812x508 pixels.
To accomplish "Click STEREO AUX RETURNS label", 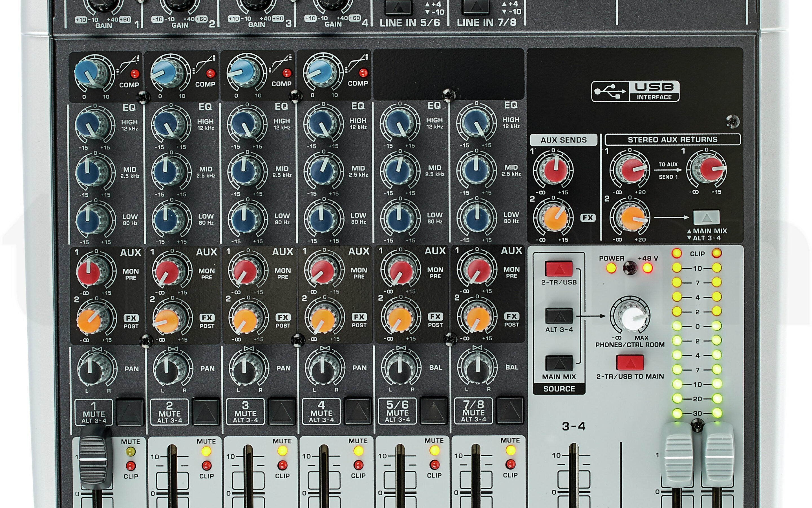I will click(x=672, y=139).
